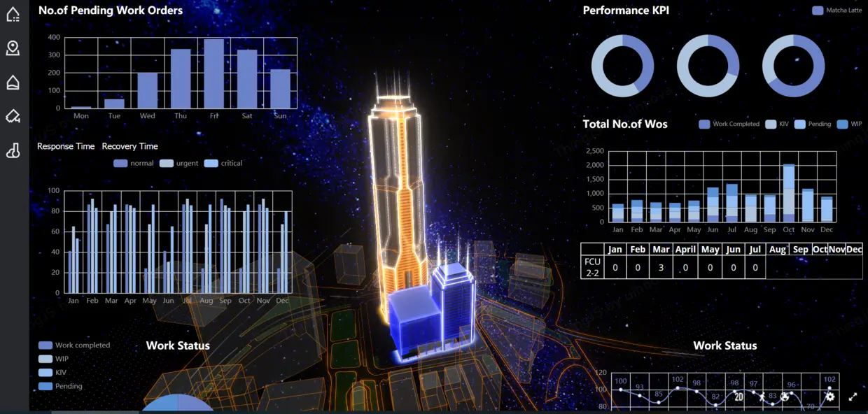
Task: Click the Wed bar in Pending Work Orders
Action: pyautogui.click(x=147, y=90)
